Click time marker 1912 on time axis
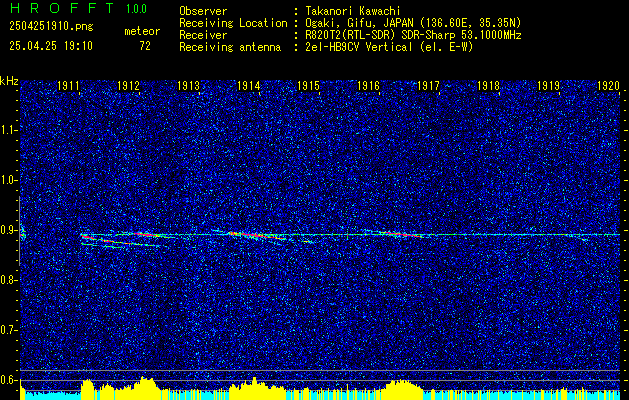The height and width of the screenshot is (400, 629). click(x=128, y=85)
